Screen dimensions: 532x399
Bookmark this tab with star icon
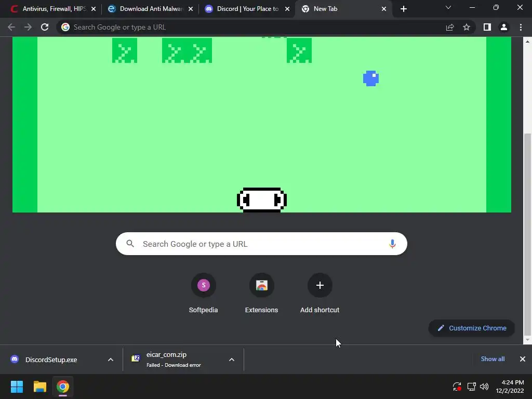tap(467, 27)
